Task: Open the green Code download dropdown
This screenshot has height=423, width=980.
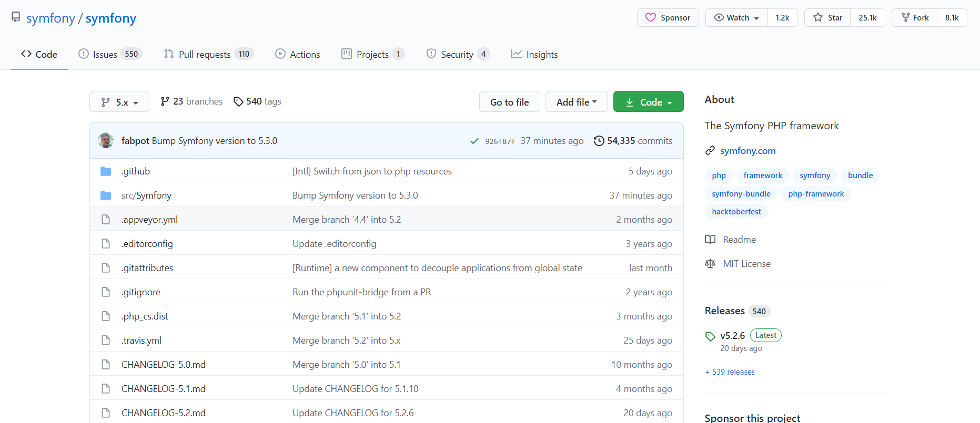Action: point(649,102)
